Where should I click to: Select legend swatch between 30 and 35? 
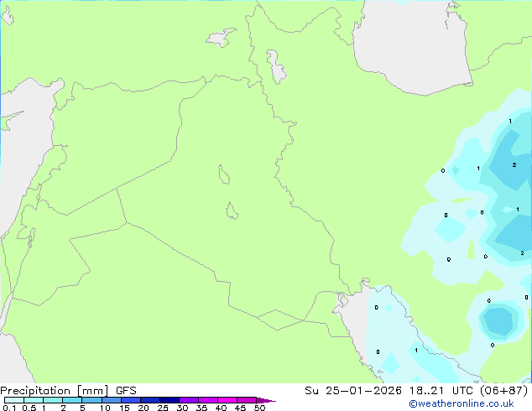point(189,400)
